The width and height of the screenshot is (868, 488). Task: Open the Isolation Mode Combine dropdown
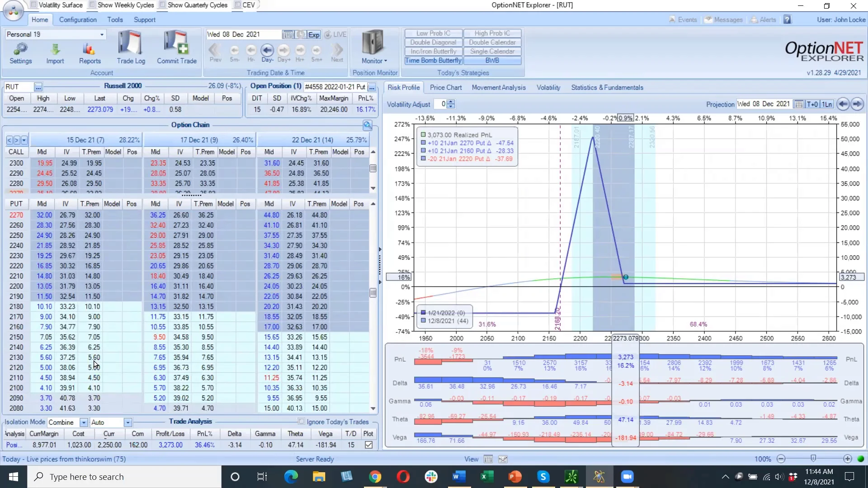coord(84,422)
